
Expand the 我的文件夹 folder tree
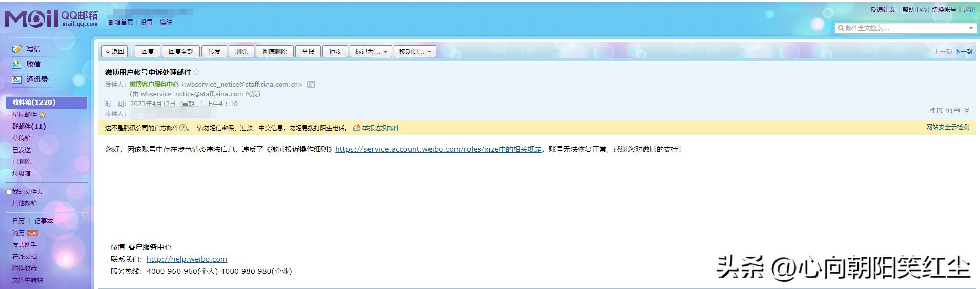pyautogui.click(x=9, y=192)
